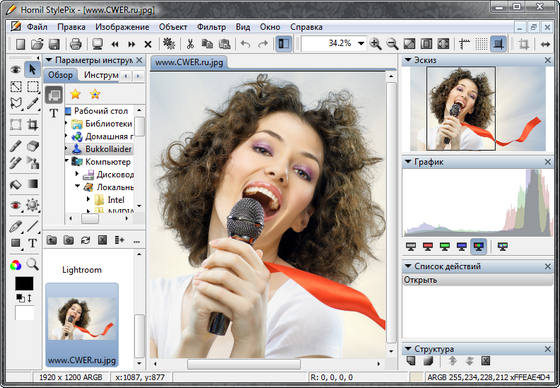Click the Undo arrow icon
560x388 pixels.
point(245,44)
